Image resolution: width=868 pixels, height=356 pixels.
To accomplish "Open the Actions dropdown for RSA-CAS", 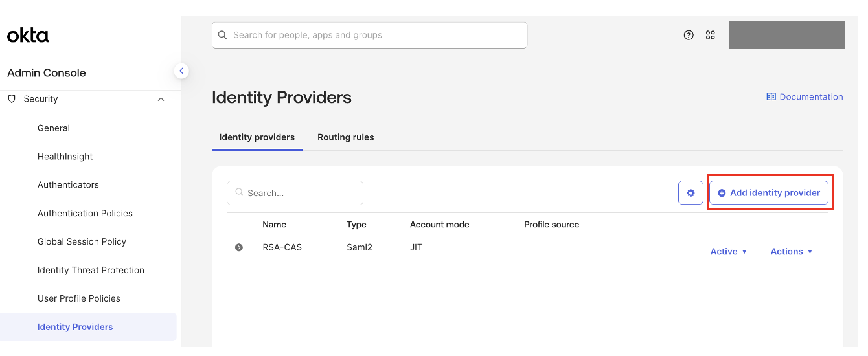I will pyautogui.click(x=792, y=252).
